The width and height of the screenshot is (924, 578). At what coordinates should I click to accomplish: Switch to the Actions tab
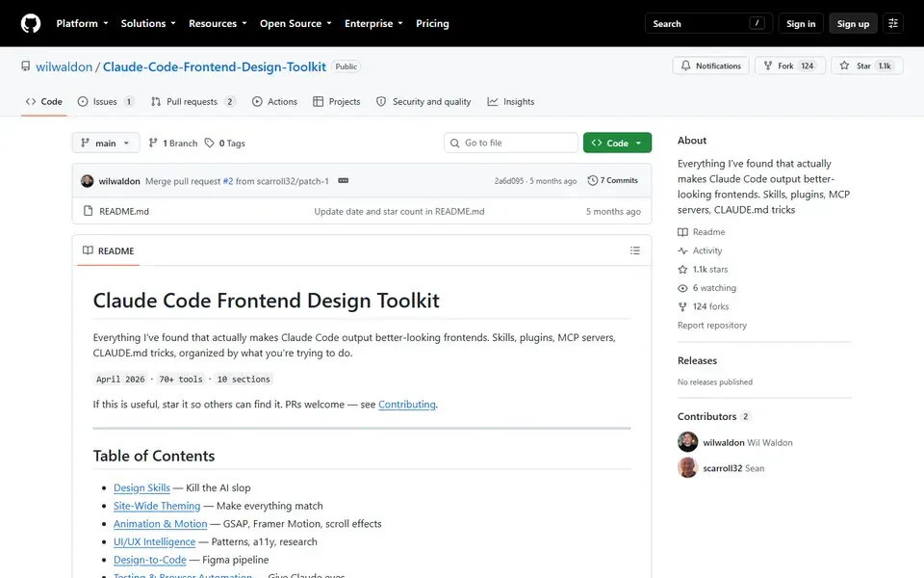tap(274, 101)
